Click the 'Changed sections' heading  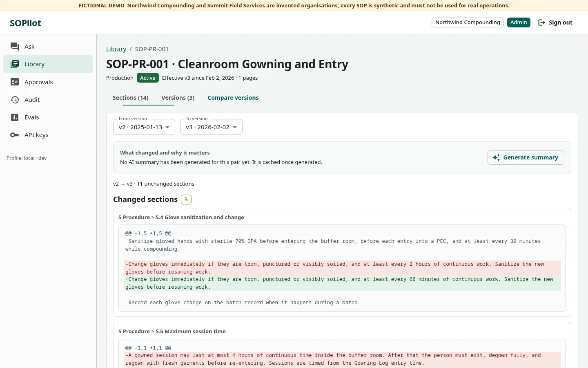click(145, 200)
